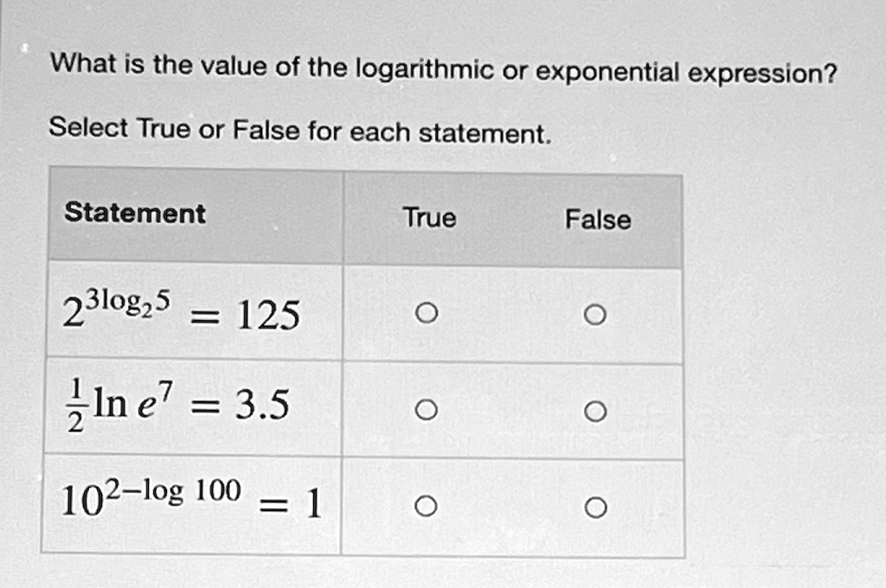Click the word "expression?" in the question
This screenshot has height=588, width=886.
[762, 74]
